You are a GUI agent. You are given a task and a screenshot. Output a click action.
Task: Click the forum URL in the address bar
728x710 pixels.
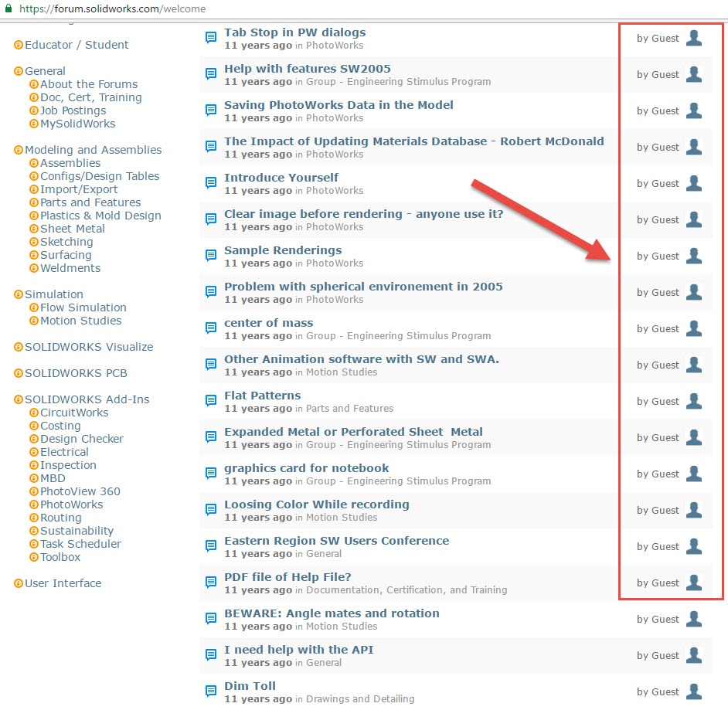tap(112, 8)
